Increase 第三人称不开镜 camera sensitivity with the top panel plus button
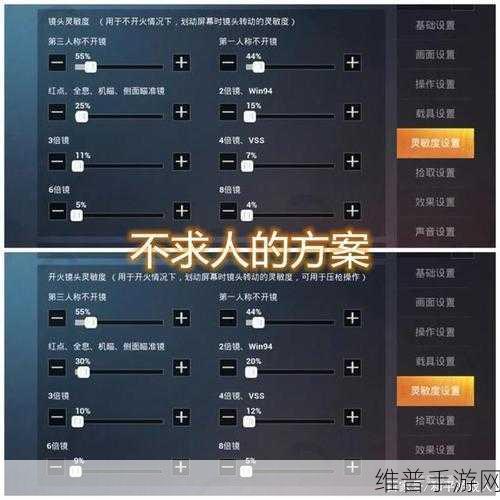Viewport: 500px width, 500px height. [181, 62]
